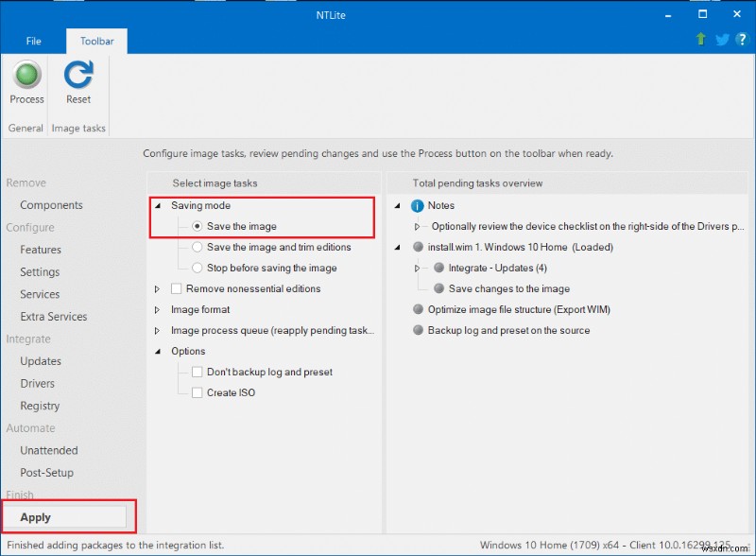Open the Drivers page from the sidebar
Viewport: 756px width, 556px height.
coord(38,383)
